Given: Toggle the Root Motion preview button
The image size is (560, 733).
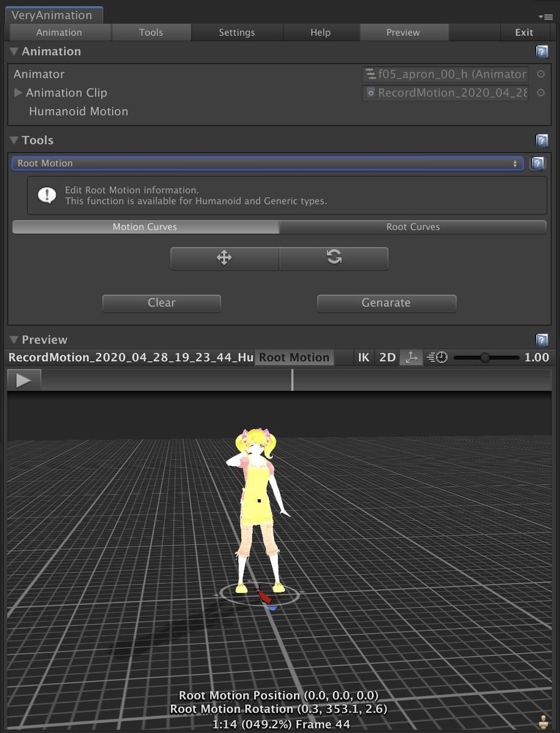Looking at the screenshot, I should [x=294, y=357].
